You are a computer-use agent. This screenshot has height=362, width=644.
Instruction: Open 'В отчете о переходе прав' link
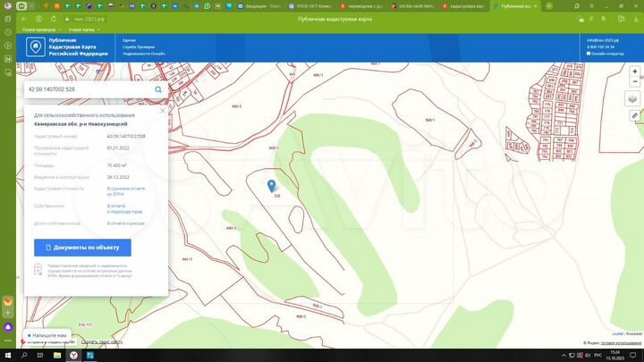124,209
